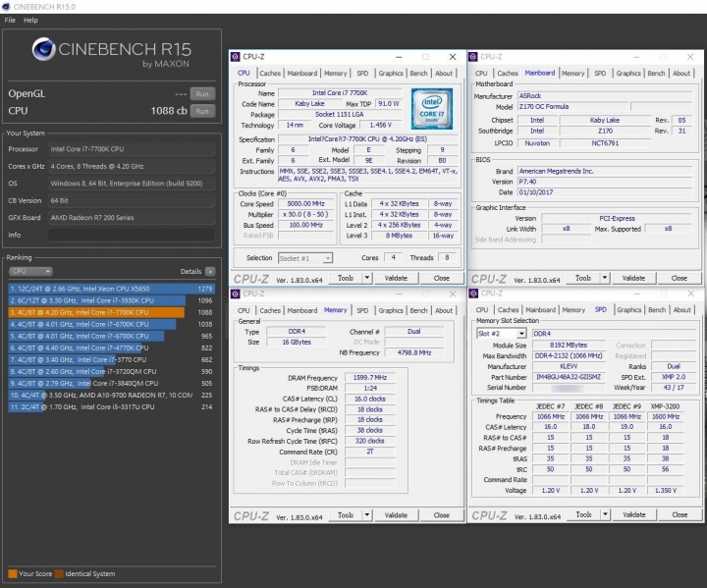
Task: Click the CPU-Z icon in the Memory window title
Action: [236, 294]
